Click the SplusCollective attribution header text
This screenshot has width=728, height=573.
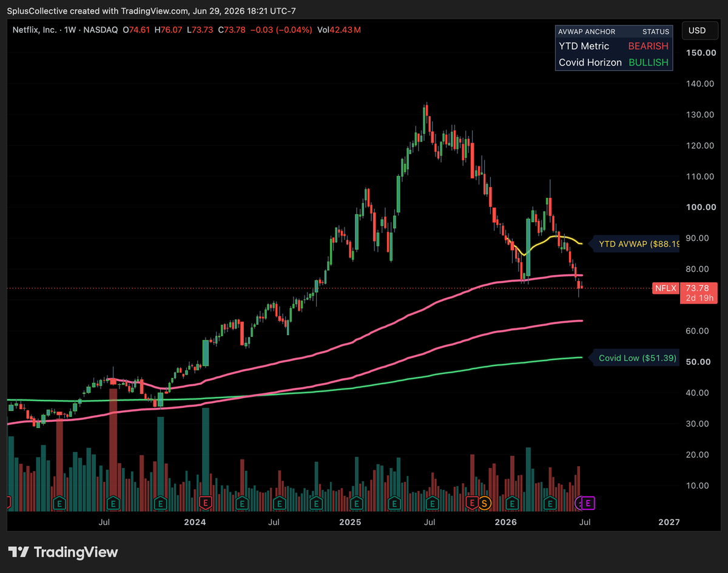click(x=152, y=11)
